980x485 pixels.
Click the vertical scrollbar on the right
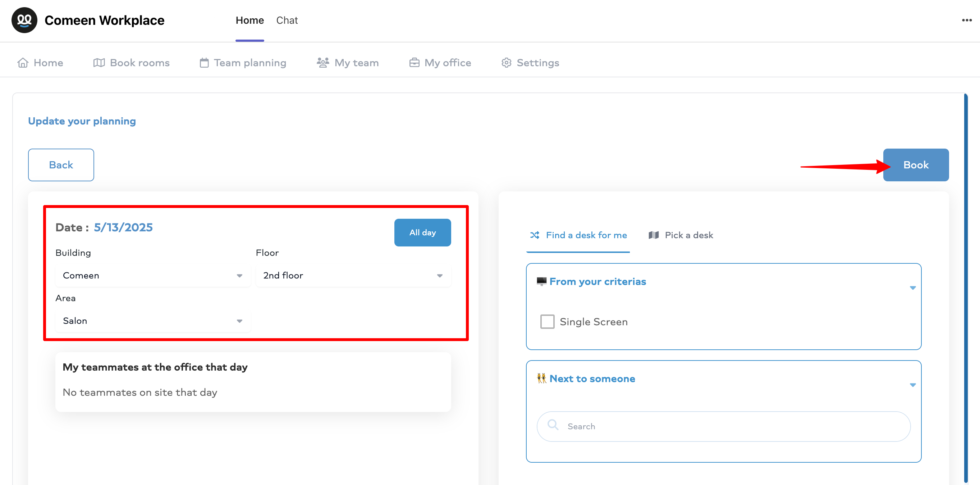[966, 287]
